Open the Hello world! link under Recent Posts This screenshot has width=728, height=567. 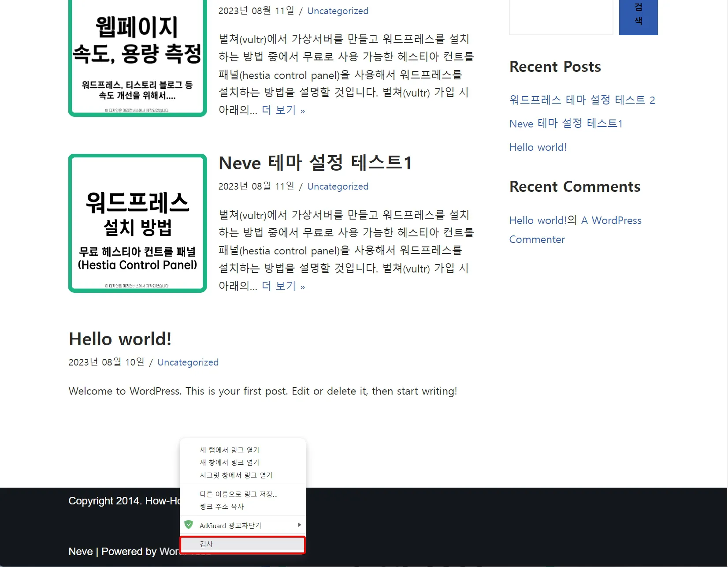point(538,147)
